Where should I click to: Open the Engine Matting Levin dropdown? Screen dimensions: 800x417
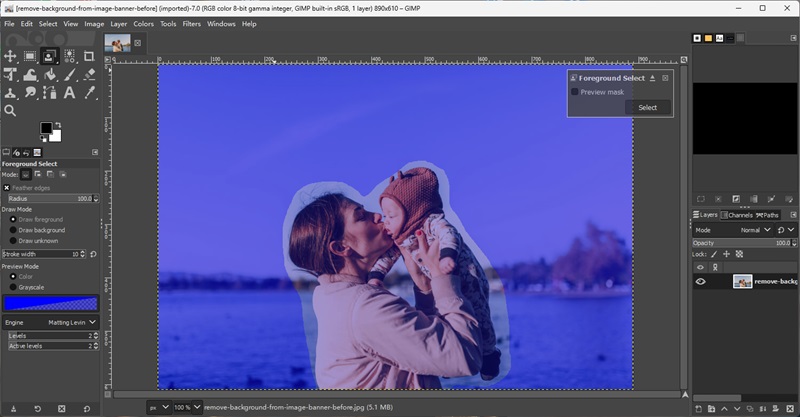[x=50, y=323]
